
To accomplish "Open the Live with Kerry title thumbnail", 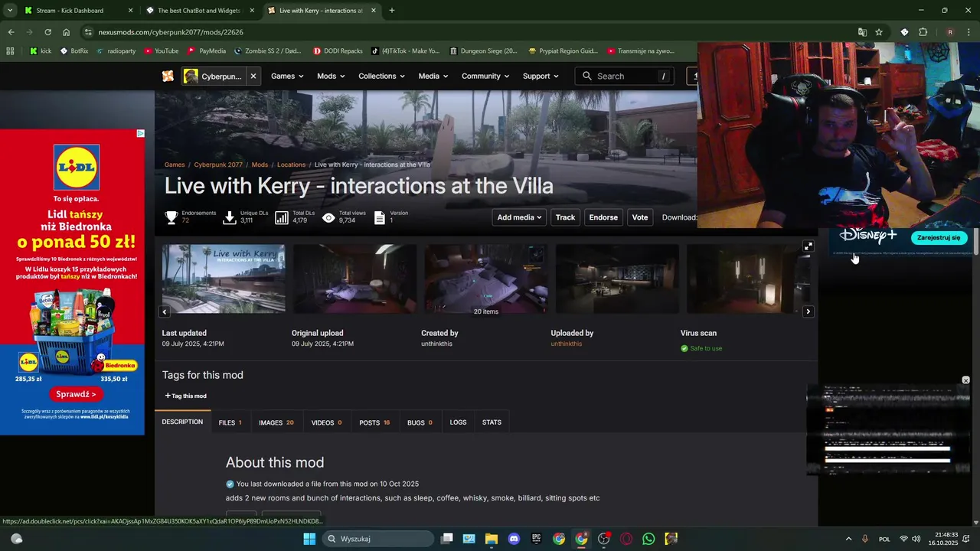I will coord(224,279).
